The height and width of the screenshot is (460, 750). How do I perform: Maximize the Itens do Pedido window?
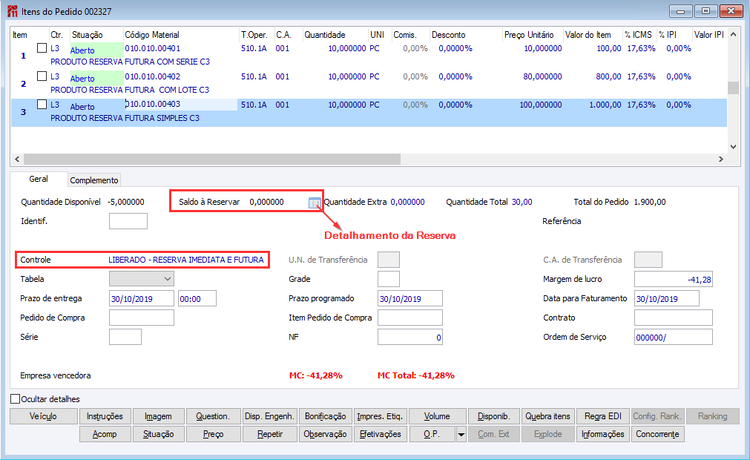(x=706, y=11)
